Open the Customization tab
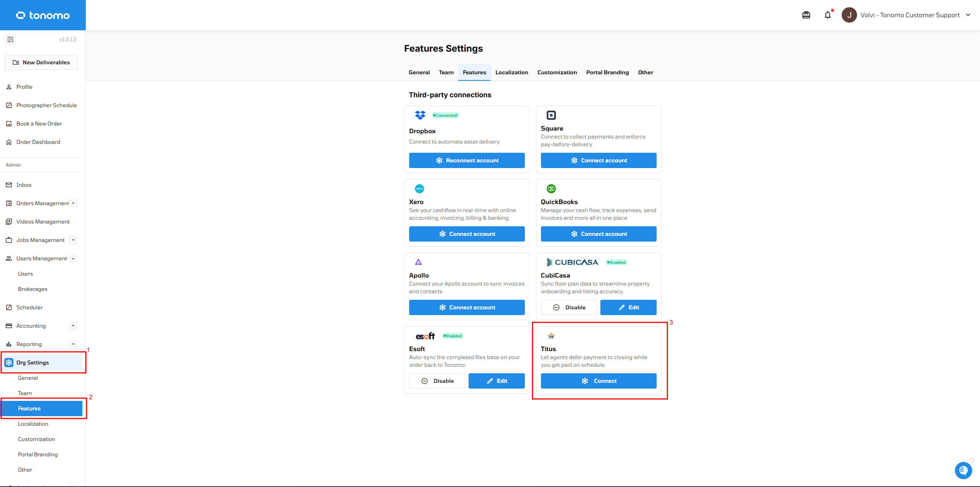The image size is (980, 487). [x=557, y=72]
